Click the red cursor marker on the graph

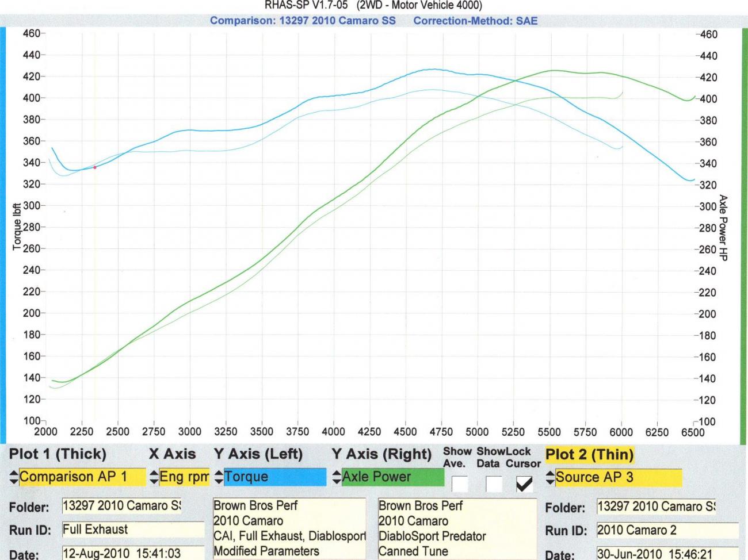[94, 167]
